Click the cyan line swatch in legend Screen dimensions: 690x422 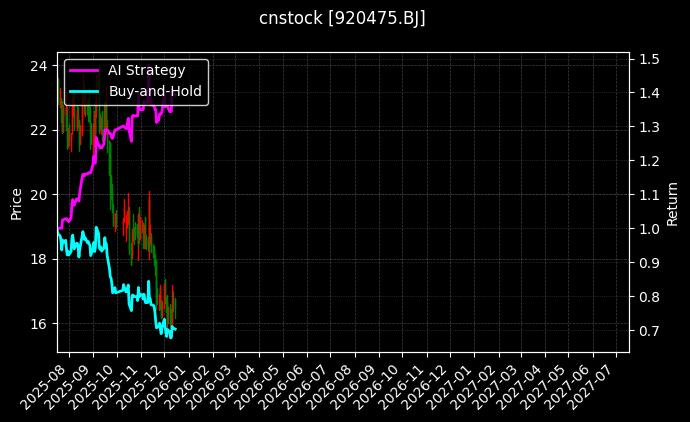[84, 91]
